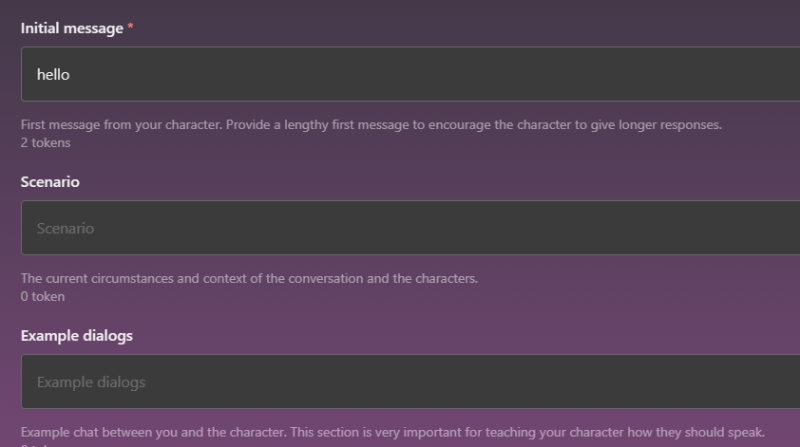This screenshot has width=800, height=447.
Task: Click the Scenario description helper text
Action: click(x=249, y=278)
